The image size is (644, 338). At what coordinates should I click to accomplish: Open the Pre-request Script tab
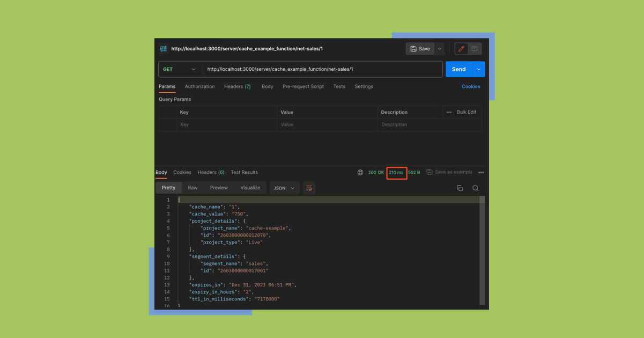tap(303, 86)
